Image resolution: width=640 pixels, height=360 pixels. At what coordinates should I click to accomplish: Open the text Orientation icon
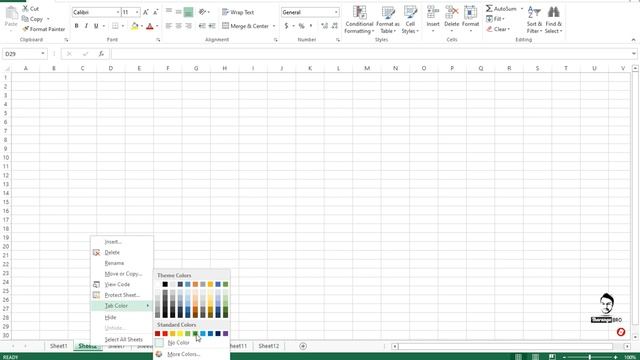pyautogui.click(x=202, y=12)
